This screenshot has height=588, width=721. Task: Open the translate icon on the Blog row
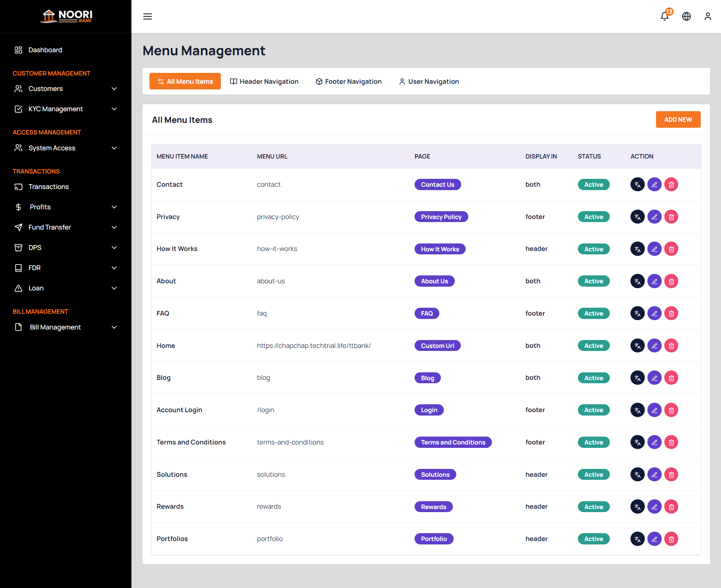[x=637, y=378]
